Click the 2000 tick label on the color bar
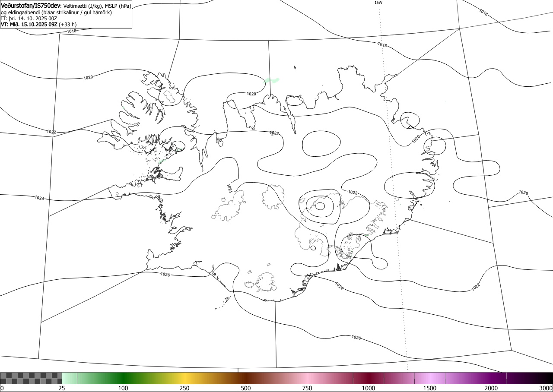 pos(491,388)
